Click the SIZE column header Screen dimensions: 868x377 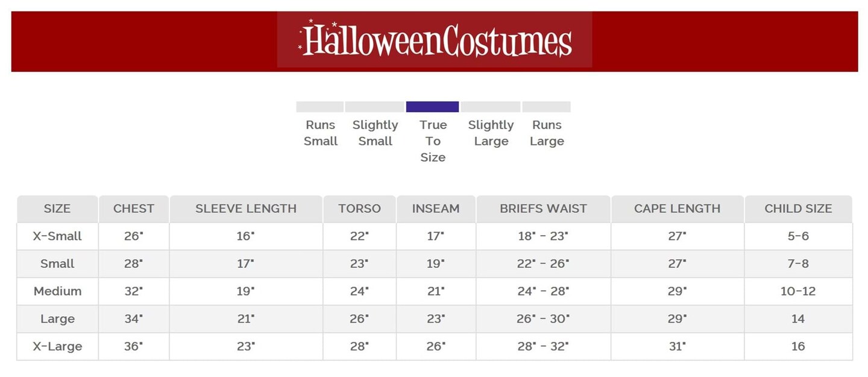(x=57, y=209)
